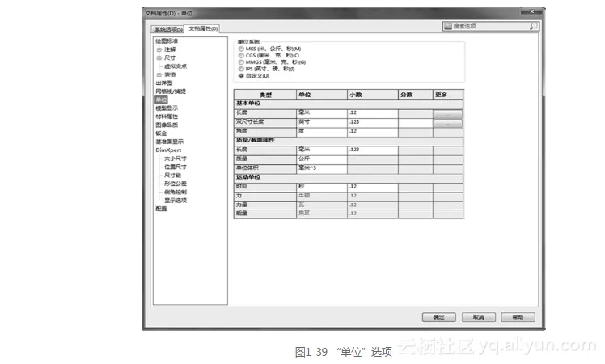Click the fraction cell in 双尺寸长度 row
Image resolution: width=605 pixels, height=364 pixels.
416,123
